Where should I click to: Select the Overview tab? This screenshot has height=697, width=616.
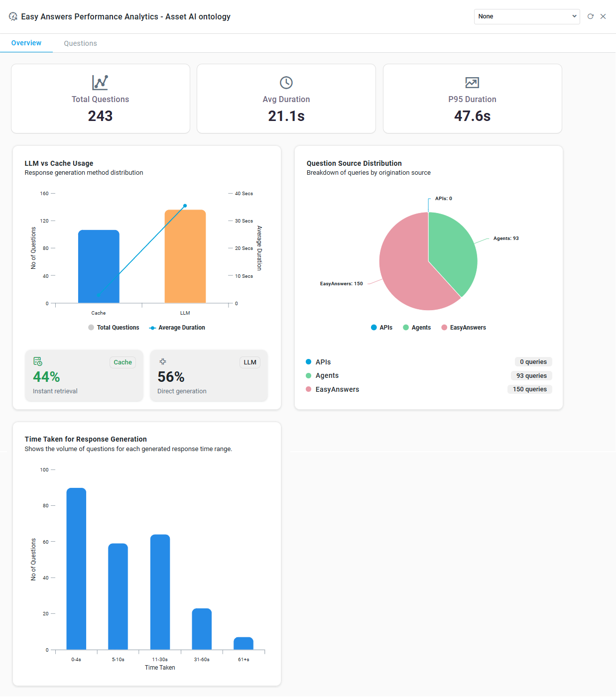point(26,43)
